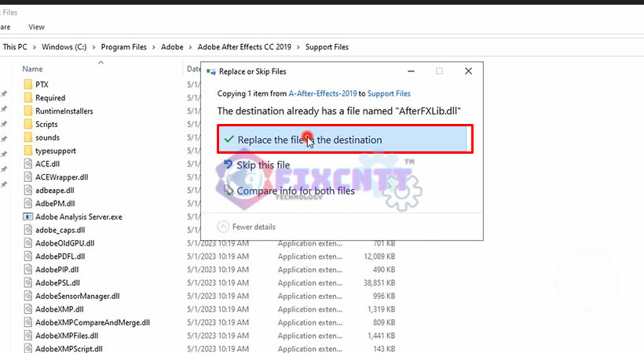Choose Skip this file option
The height and width of the screenshot is (353, 644).
pos(263,166)
